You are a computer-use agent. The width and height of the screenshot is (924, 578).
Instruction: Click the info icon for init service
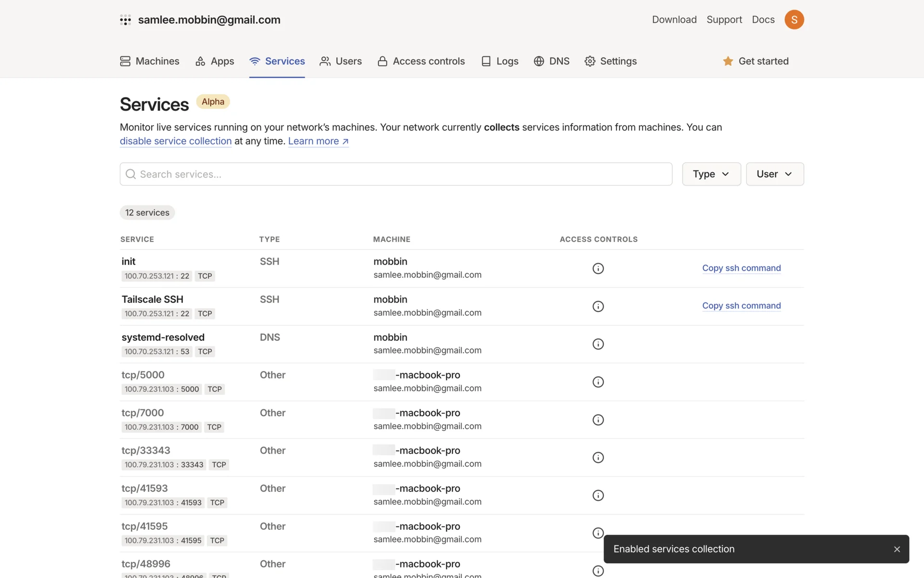tap(598, 268)
